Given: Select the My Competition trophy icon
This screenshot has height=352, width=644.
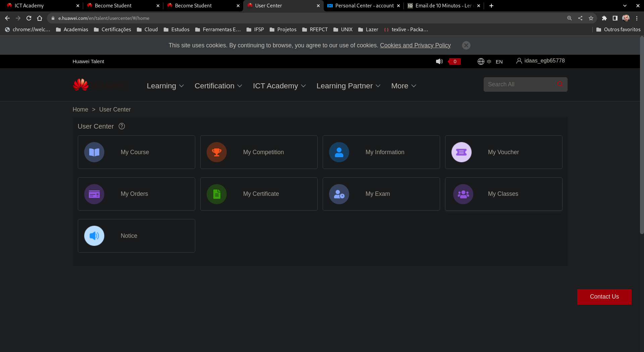Looking at the screenshot, I should 217,152.
